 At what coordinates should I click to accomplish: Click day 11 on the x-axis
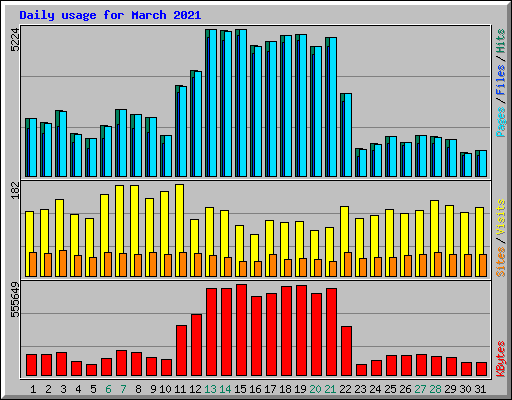180,389
